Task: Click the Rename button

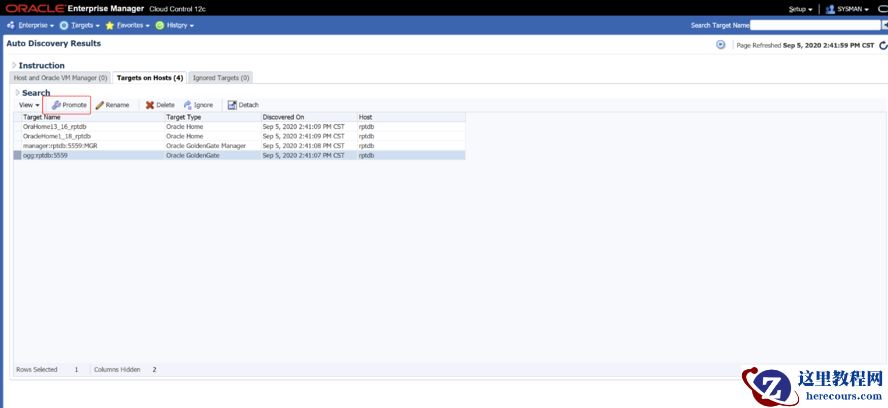Action: [x=112, y=105]
